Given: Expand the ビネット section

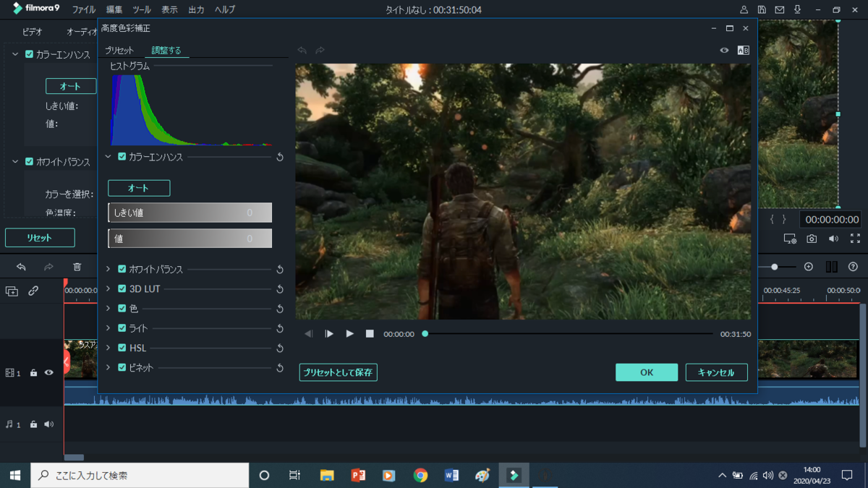Looking at the screenshot, I should [x=109, y=367].
